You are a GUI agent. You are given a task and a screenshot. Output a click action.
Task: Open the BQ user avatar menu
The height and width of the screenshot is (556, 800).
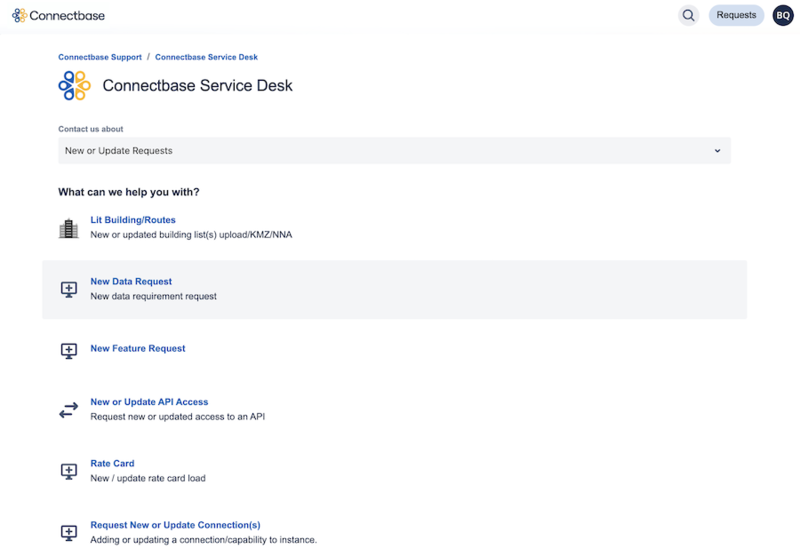tap(782, 15)
